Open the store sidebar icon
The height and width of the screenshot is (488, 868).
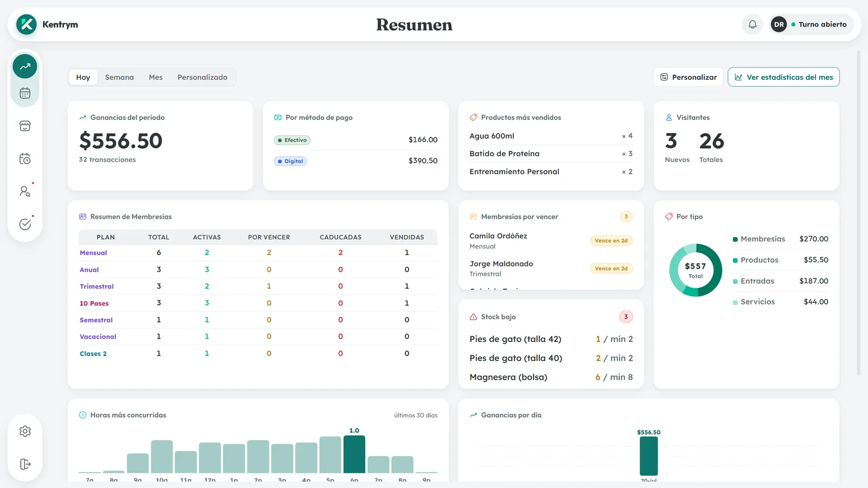(25, 126)
